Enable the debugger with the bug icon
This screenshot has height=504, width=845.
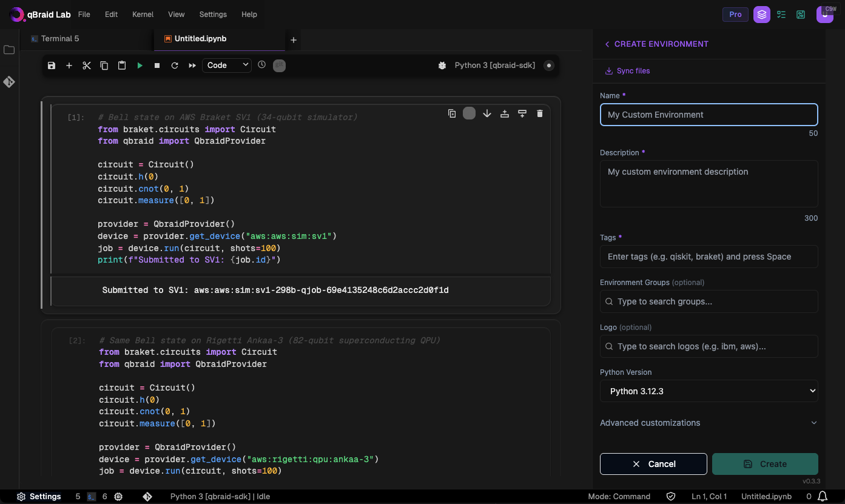coord(442,66)
